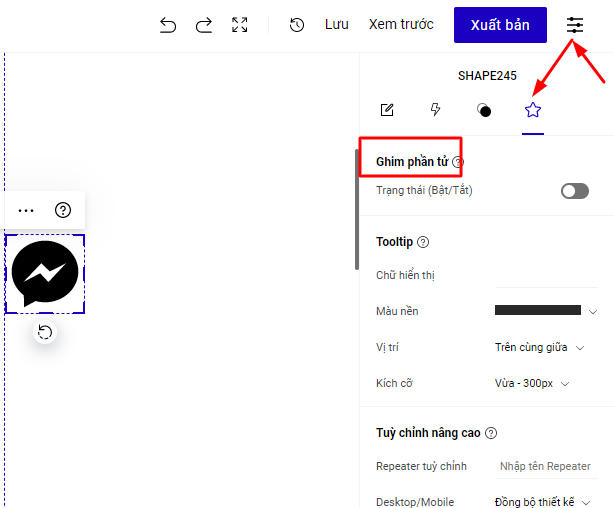Open the settings sliders icon

pyautogui.click(x=575, y=25)
